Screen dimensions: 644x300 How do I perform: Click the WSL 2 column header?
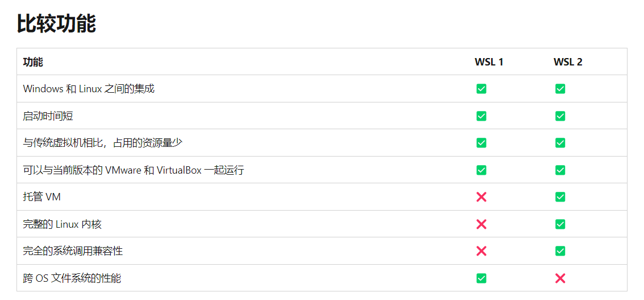[x=568, y=62]
